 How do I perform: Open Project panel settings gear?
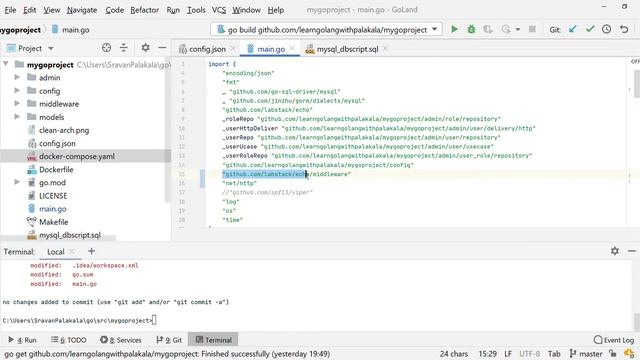[x=145, y=48]
